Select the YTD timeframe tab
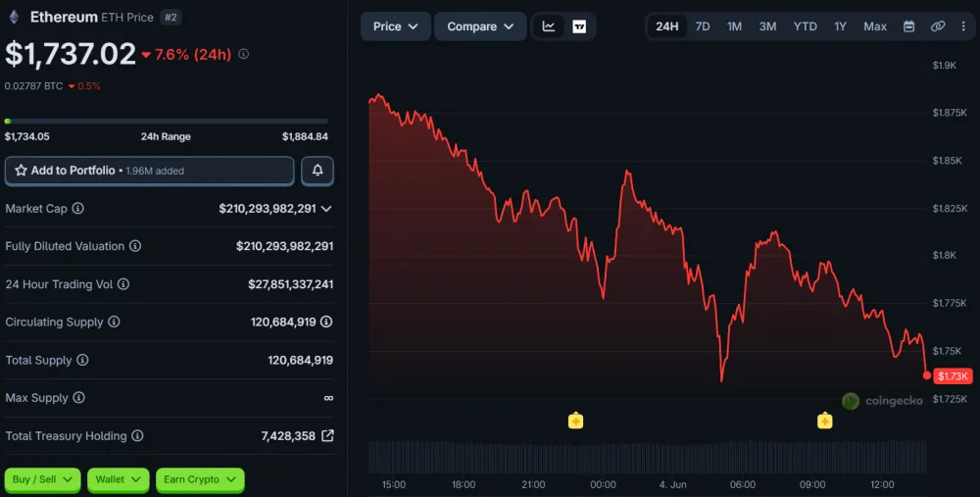This screenshot has width=980, height=497. pos(805,26)
